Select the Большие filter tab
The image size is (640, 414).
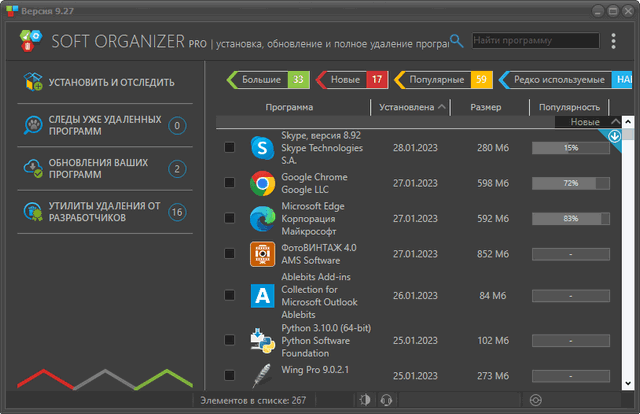pyautogui.click(x=266, y=79)
